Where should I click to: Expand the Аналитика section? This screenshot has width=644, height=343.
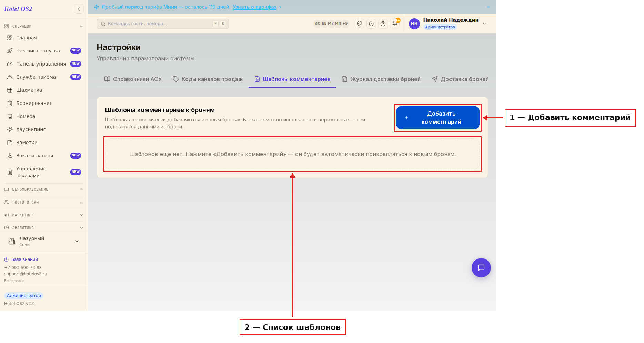tap(44, 227)
